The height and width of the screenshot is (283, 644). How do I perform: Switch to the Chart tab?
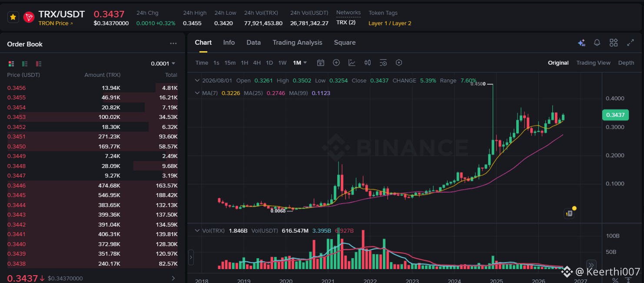coord(203,43)
